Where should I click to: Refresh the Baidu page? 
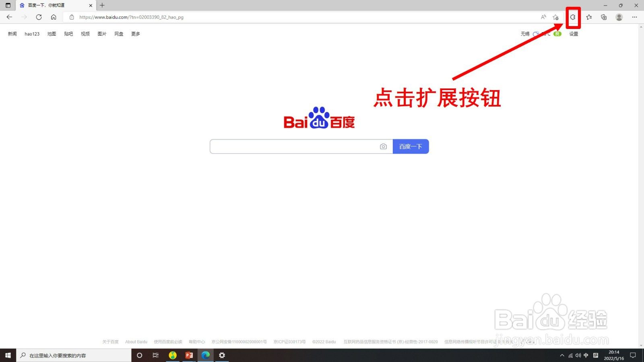pyautogui.click(x=39, y=17)
